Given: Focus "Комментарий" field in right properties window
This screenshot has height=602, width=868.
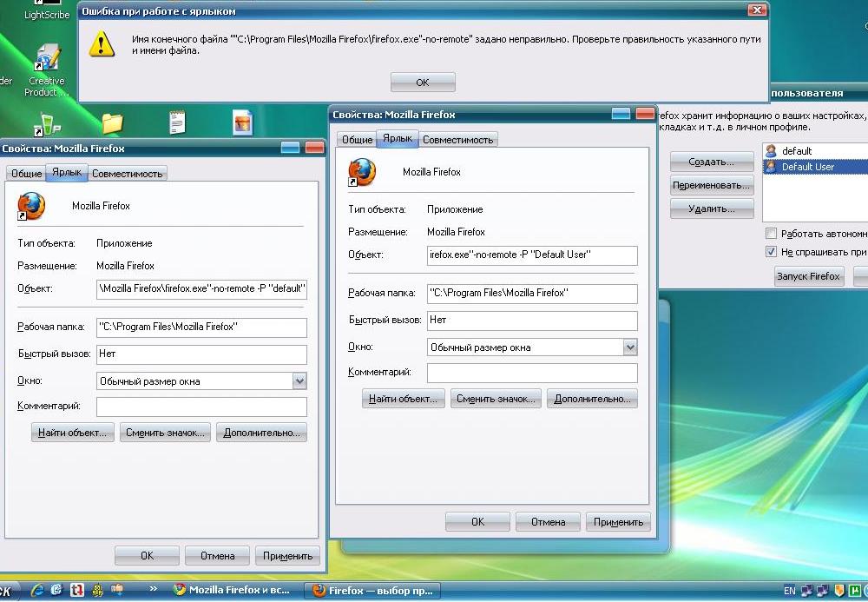Looking at the screenshot, I should pyautogui.click(x=532, y=373).
